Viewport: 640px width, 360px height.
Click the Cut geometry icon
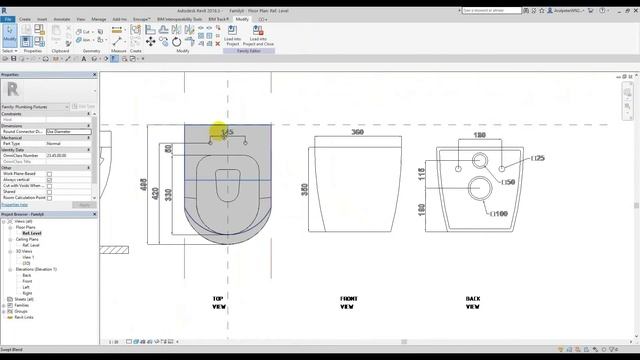tap(83, 31)
